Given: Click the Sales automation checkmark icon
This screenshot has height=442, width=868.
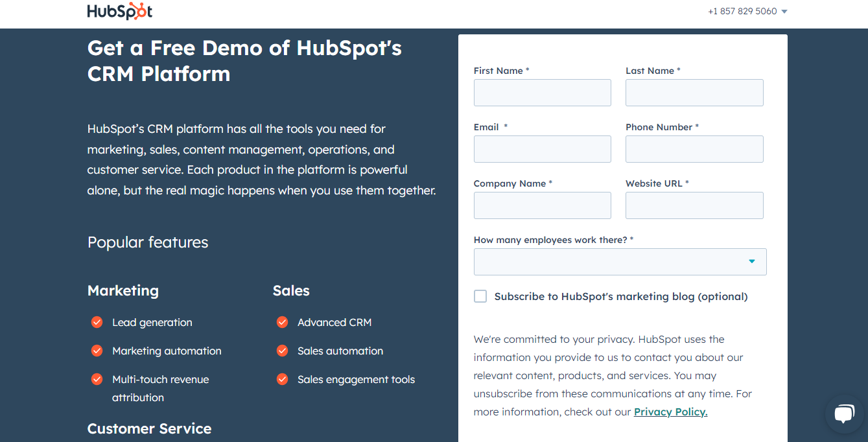Looking at the screenshot, I should (283, 351).
